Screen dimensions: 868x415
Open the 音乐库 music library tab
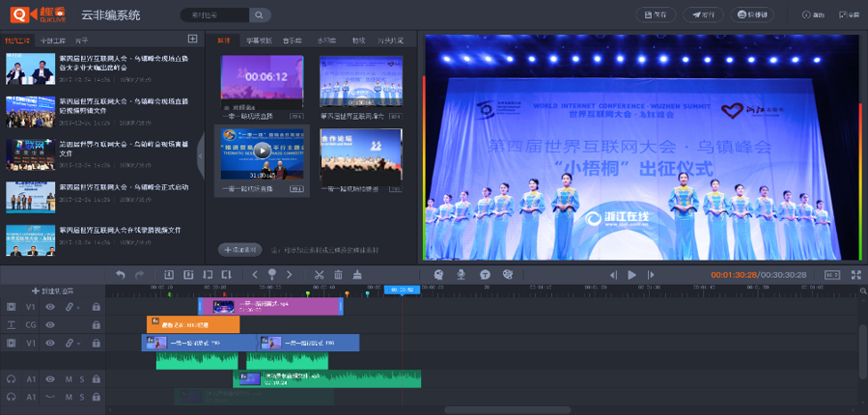293,41
